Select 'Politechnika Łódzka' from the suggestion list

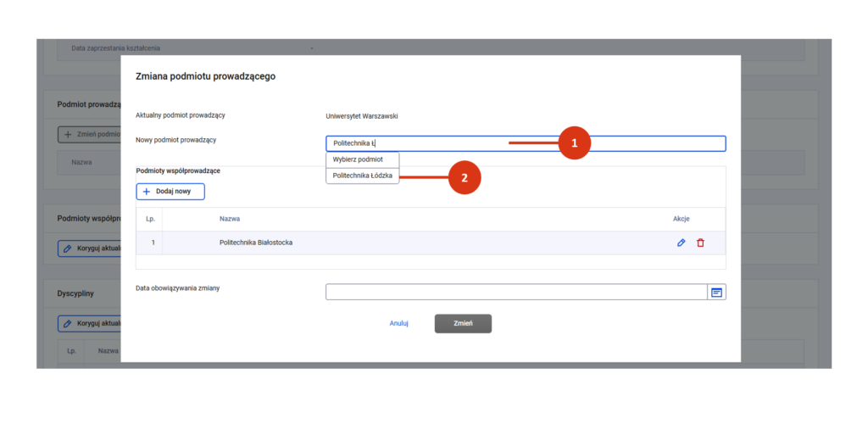pyautogui.click(x=362, y=176)
